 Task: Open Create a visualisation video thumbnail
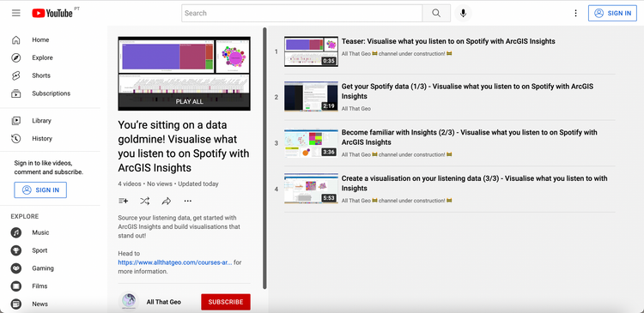[x=311, y=189]
